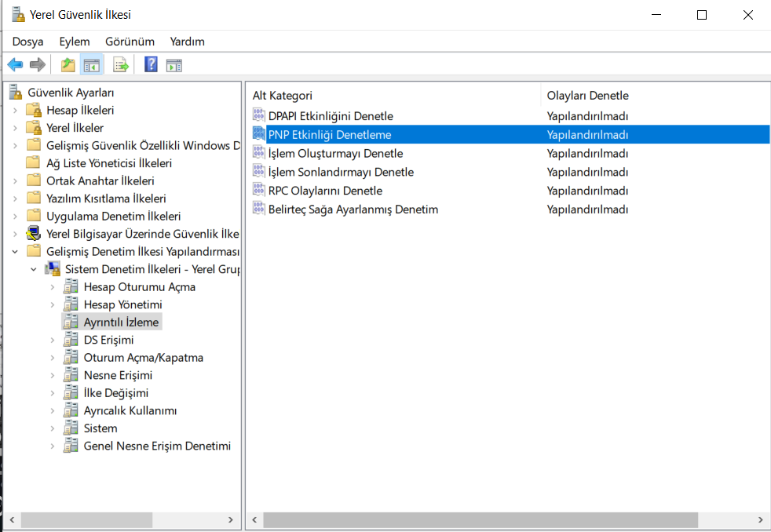
Task: Click the Güvenlik Ayarları root node icon
Action: (x=16, y=92)
